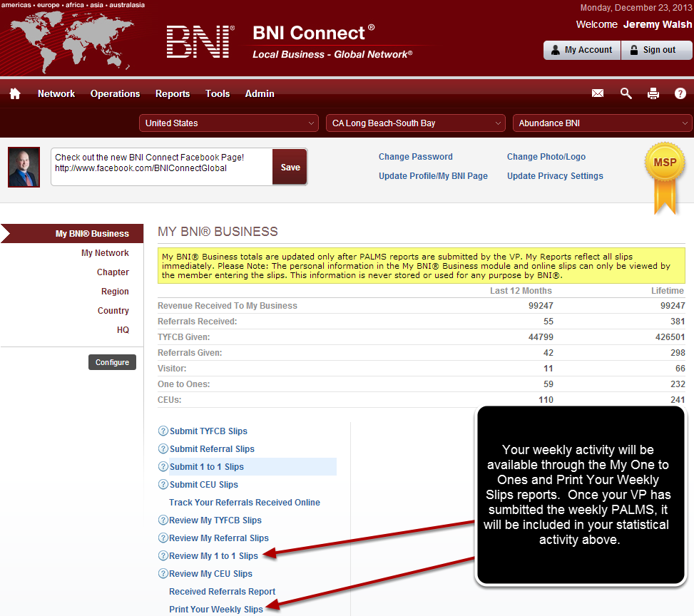Open Review My CEU Slips link
694x616 pixels.
[x=210, y=574]
